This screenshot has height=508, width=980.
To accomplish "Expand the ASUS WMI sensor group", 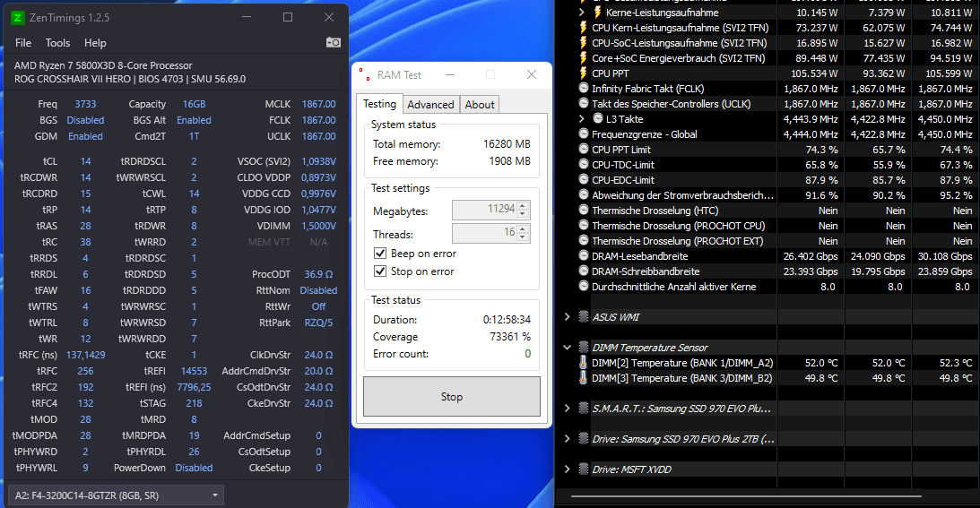I will 567,317.
